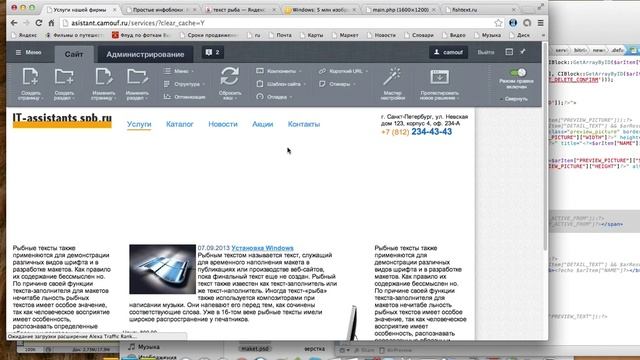The image size is (640, 360).
Task: Click the round gray extension icon beside the menu
Action: [527, 23]
